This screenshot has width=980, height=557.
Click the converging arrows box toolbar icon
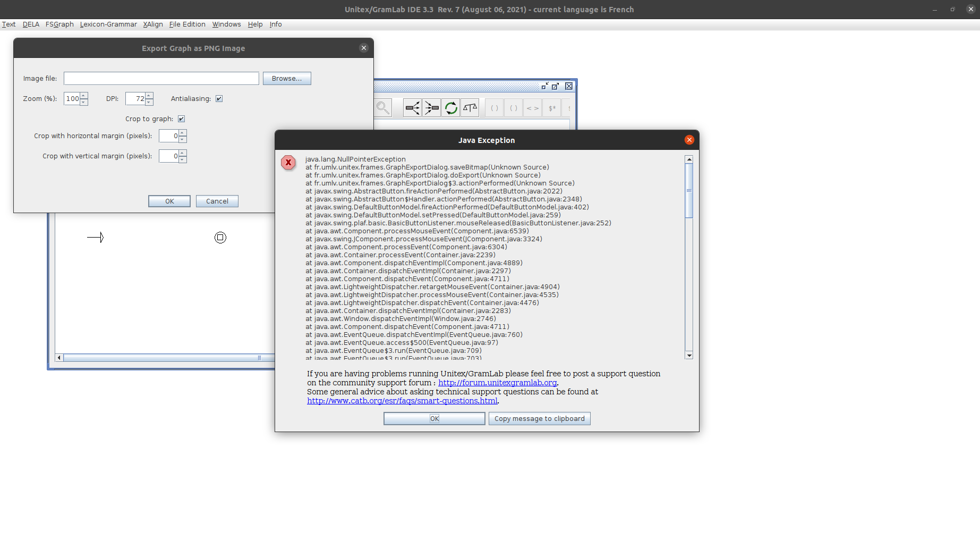432,108
